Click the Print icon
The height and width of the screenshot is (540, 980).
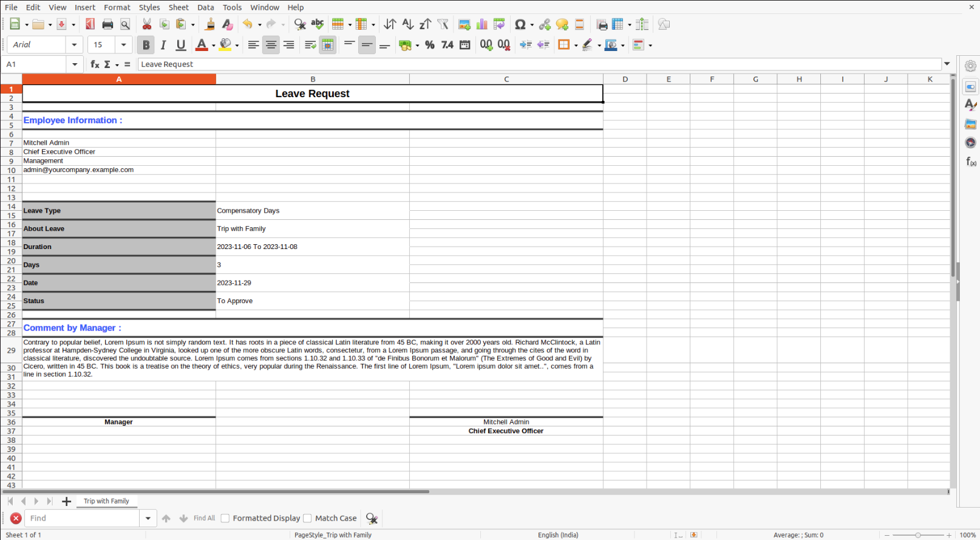[x=107, y=24]
